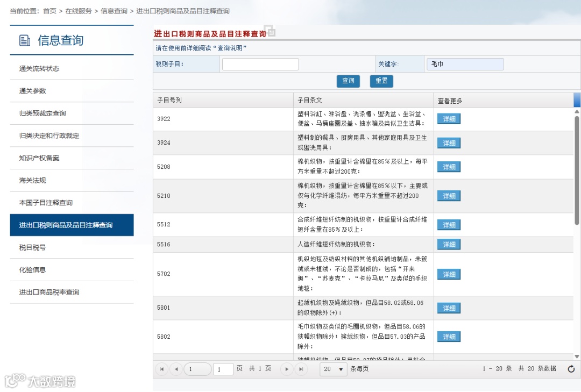Open 税目税号 sidebar item
This screenshot has width=581, height=392.
tap(72, 247)
